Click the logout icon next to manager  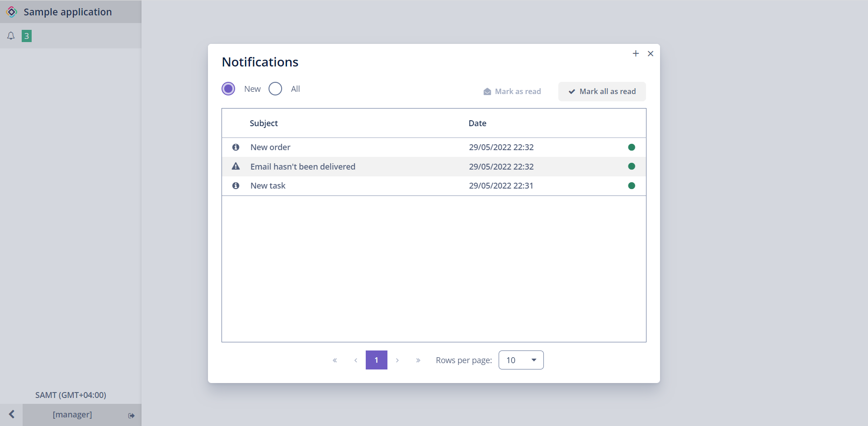tap(131, 415)
